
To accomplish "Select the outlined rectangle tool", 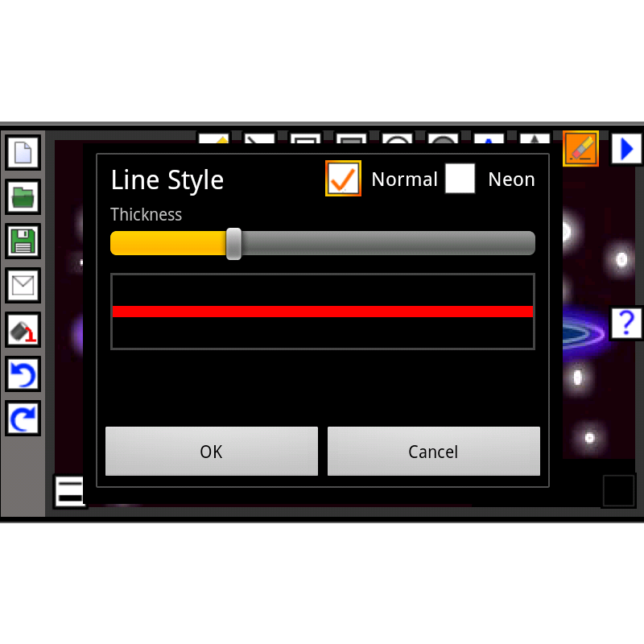I will [306, 138].
